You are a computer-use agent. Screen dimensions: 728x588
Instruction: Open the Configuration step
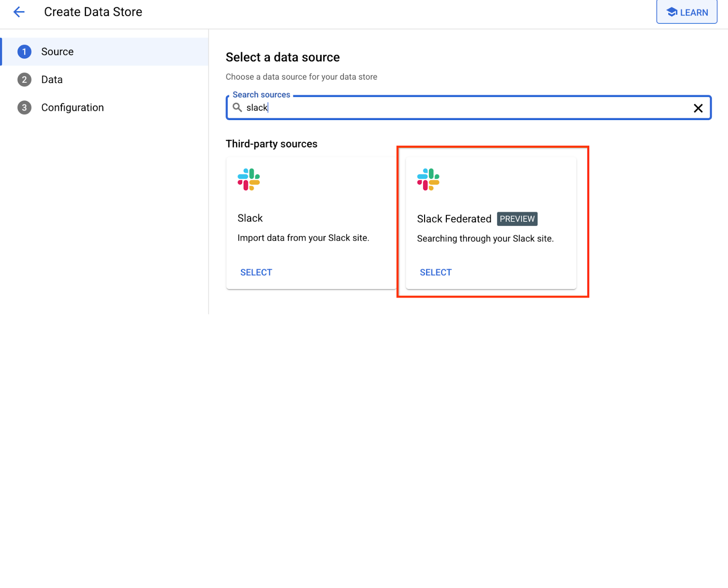(x=105, y=108)
